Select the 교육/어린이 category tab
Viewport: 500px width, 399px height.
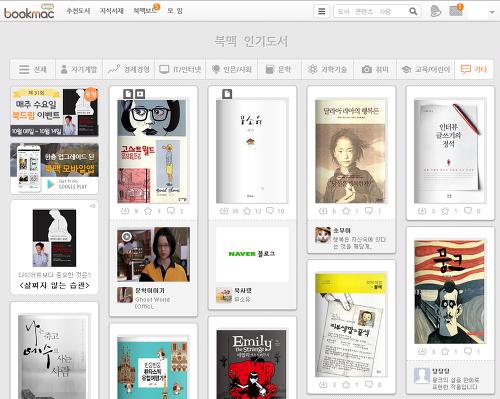[x=426, y=69]
